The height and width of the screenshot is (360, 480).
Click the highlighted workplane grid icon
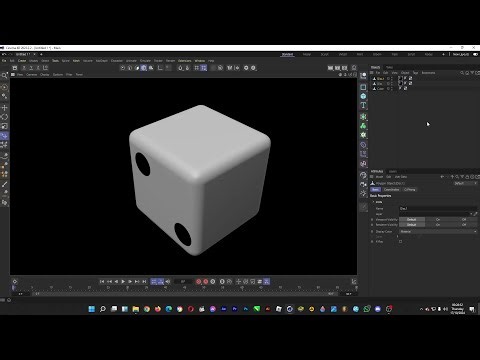click(204, 68)
